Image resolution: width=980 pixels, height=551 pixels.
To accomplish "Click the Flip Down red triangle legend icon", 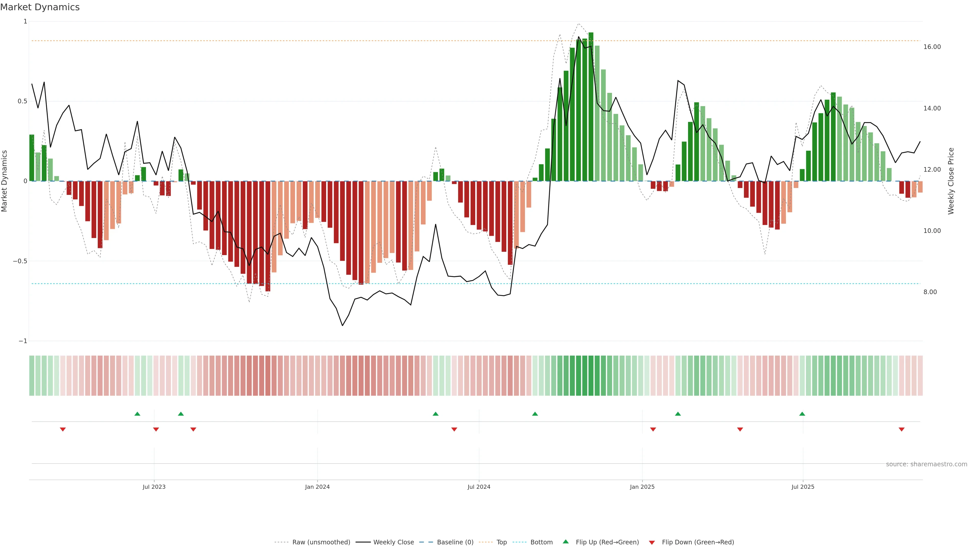I will pyautogui.click(x=652, y=542).
